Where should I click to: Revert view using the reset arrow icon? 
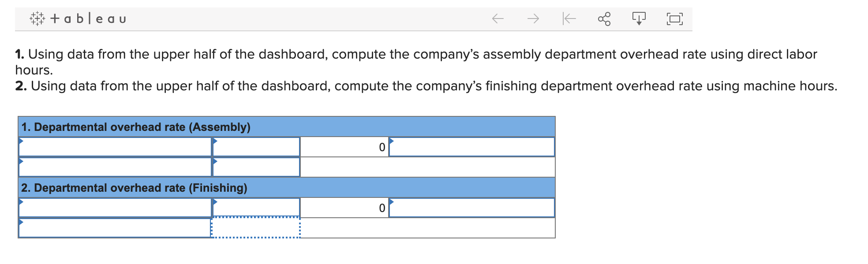569,19
